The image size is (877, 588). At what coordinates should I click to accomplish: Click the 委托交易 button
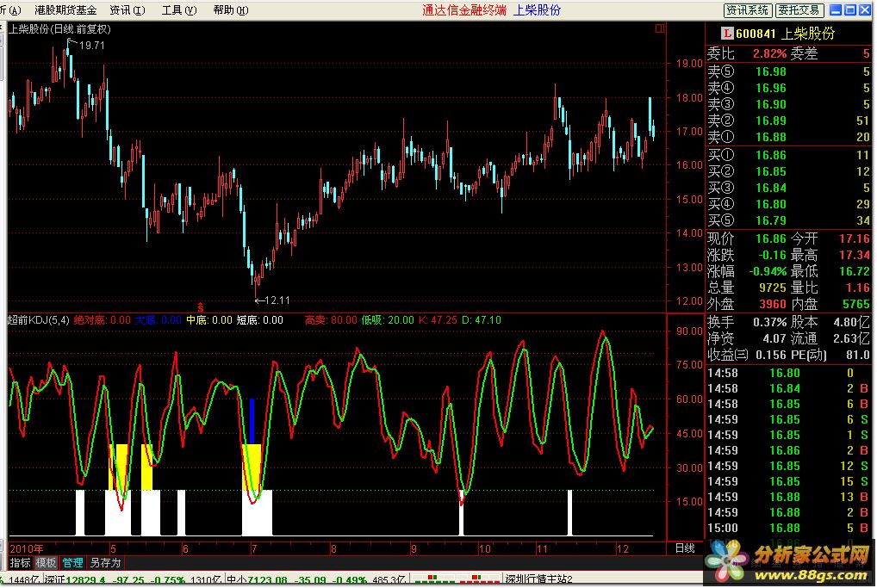click(799, 10)
